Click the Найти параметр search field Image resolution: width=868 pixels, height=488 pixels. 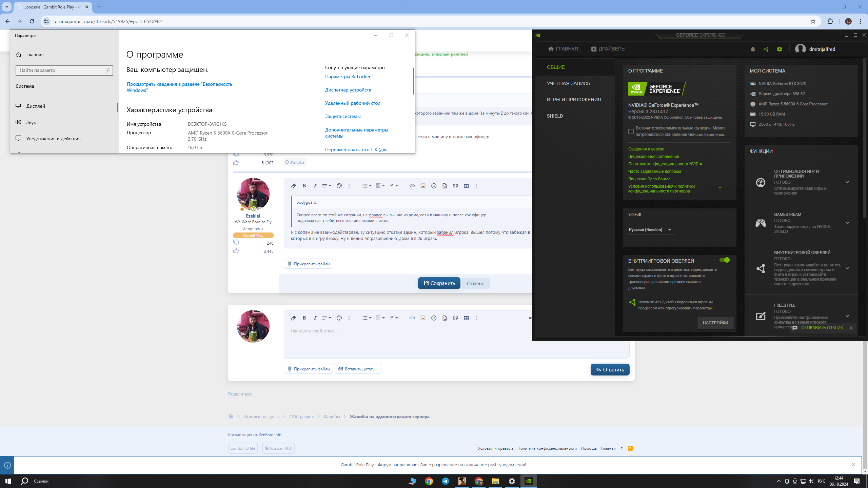(x=62, y=70)
